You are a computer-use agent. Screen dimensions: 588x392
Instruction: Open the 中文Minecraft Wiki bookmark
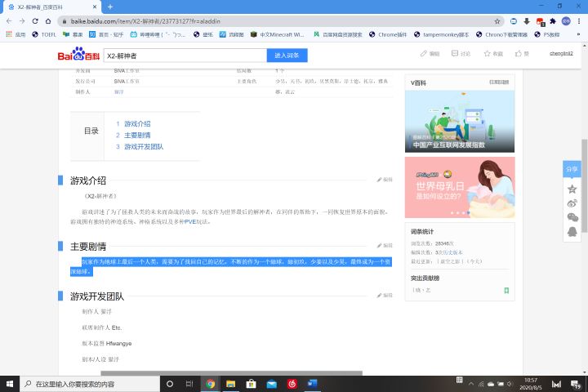277,34
